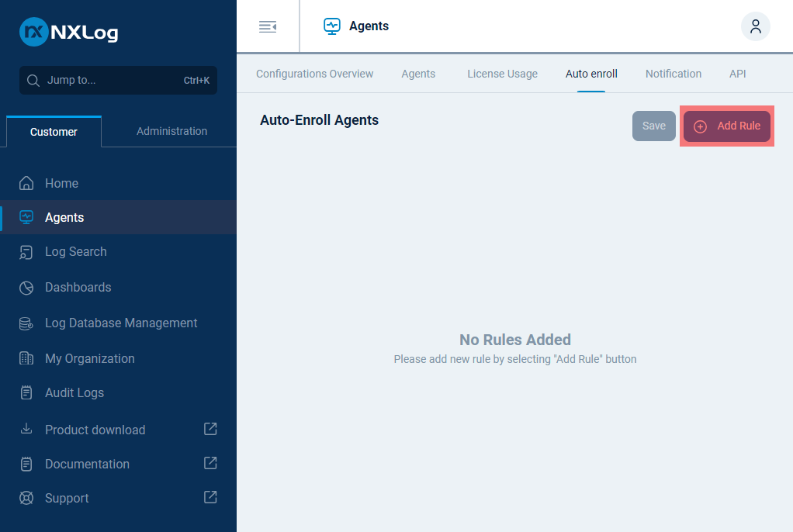Image resolution: width=793 pixels, height=532 pixels.
Task: Click the Audit Logs clipboard icon
Action: tap(26, 393)
